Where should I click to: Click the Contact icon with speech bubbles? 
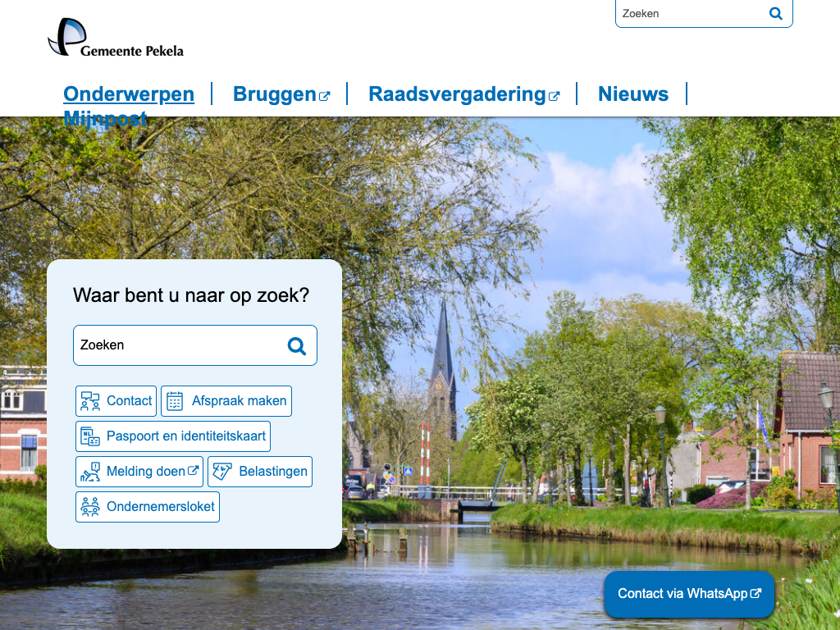(x=90, y=401)
